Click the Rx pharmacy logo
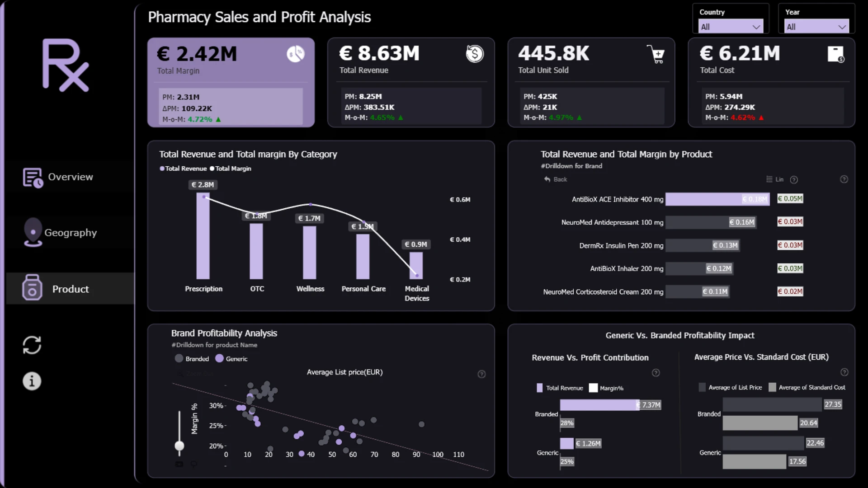The width and height of the screenshot is (868, 488). [66, 66]
